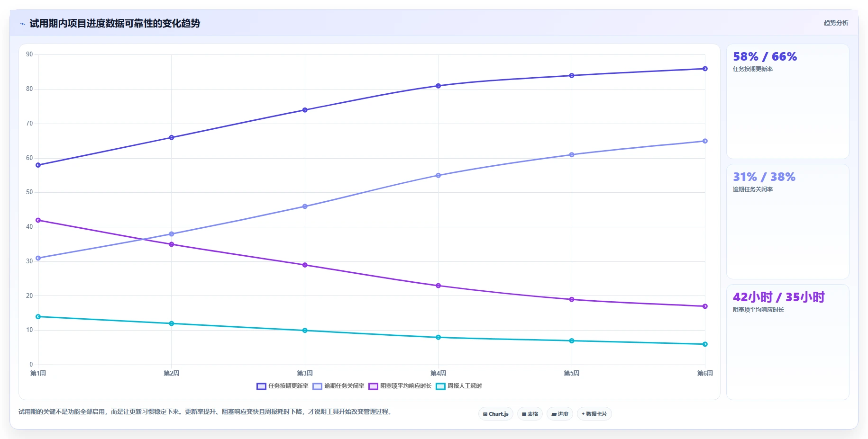
Task: Click the 趋势分析 tag in header
Action: pos(836,23)
